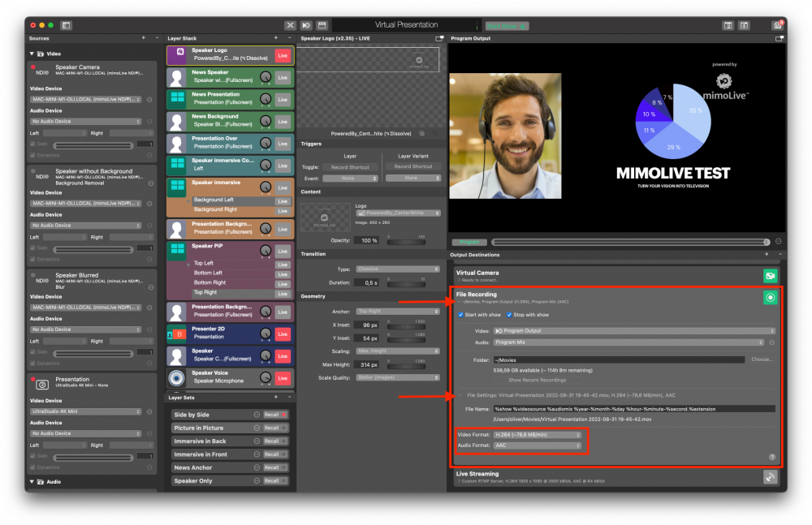The image size is (812, 525).
Task: Pop out the Speaker Logo preview window
Action: tap(439, 38)
